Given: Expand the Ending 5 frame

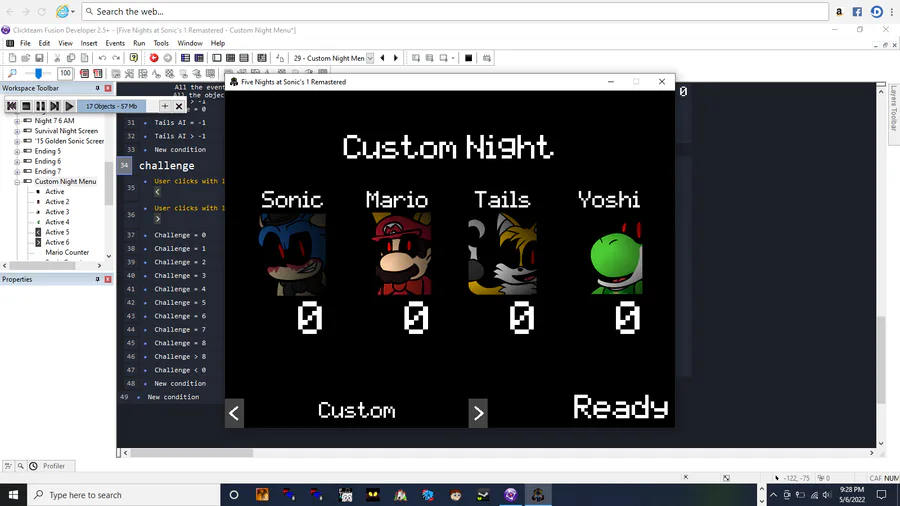Looking at the screenshot, I should pos(17,151).
